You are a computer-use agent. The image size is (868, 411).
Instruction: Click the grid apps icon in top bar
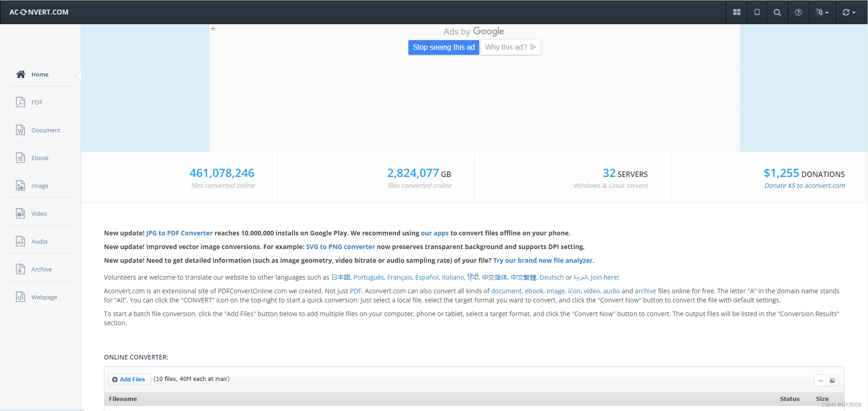[x=737, y=12]
